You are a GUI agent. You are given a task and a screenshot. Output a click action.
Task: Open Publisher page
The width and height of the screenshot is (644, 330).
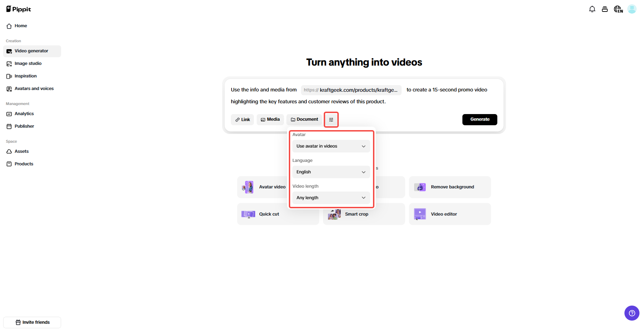tap(32, 126)
